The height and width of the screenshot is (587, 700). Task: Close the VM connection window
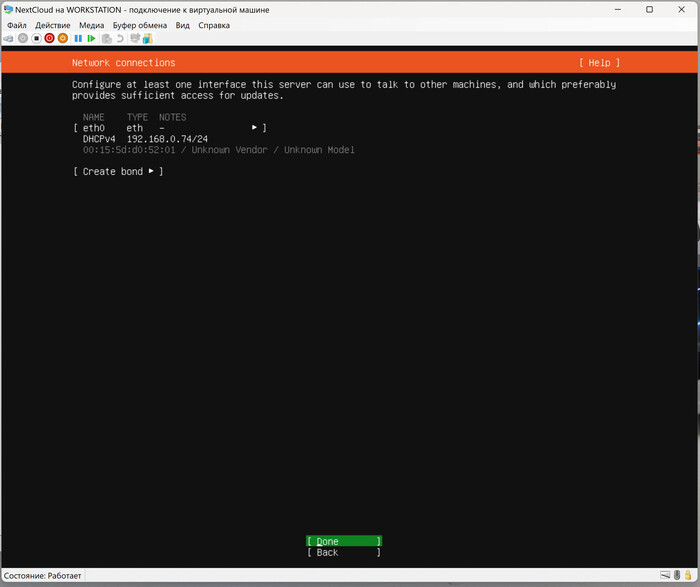682,9
